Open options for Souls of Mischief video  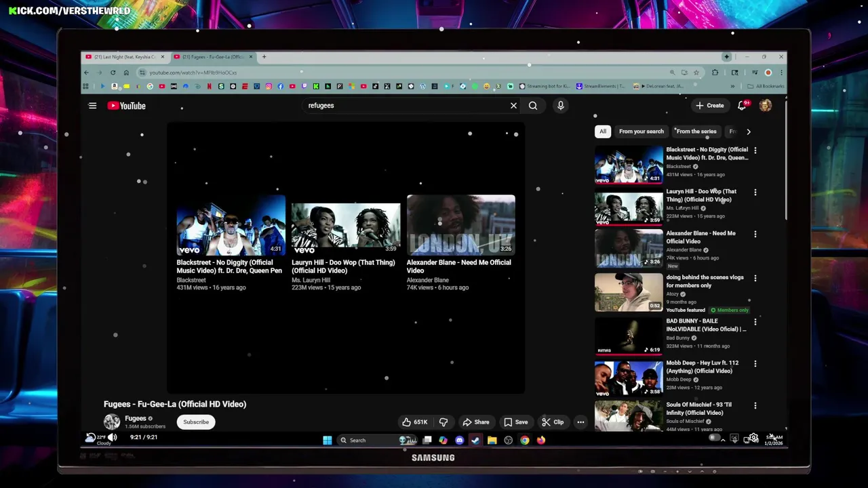click(755, 405)
